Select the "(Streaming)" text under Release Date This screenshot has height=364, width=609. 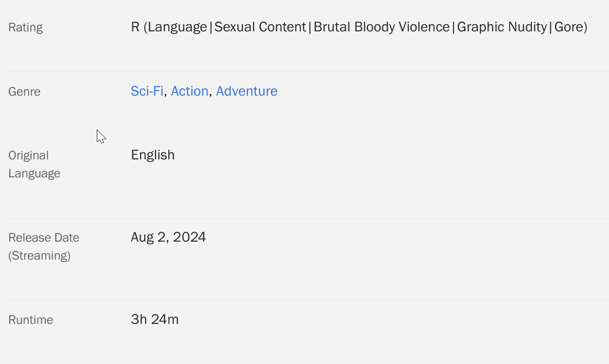pos(40,256)
